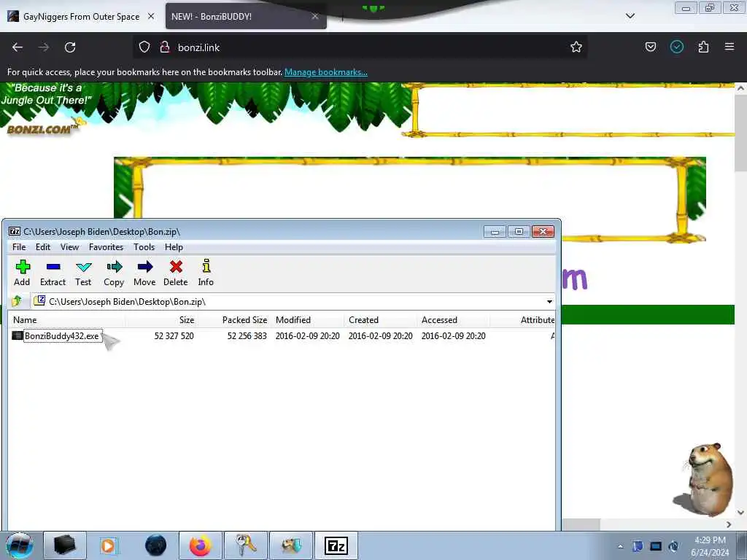This screenshot has width=747, height=560.
Task: Click the hamster character on the page
Action: point(704,480)
